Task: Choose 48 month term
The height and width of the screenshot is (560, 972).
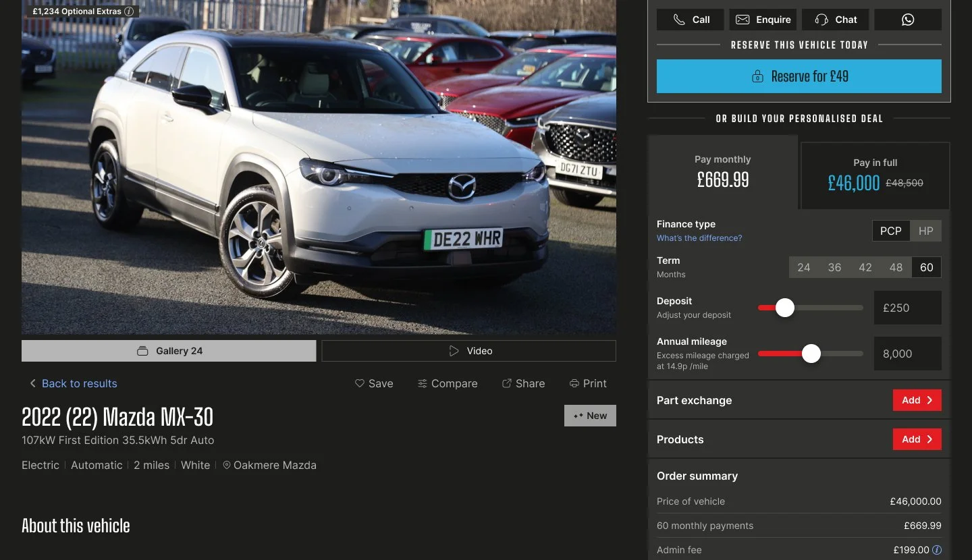Action: tap(896, 267)
